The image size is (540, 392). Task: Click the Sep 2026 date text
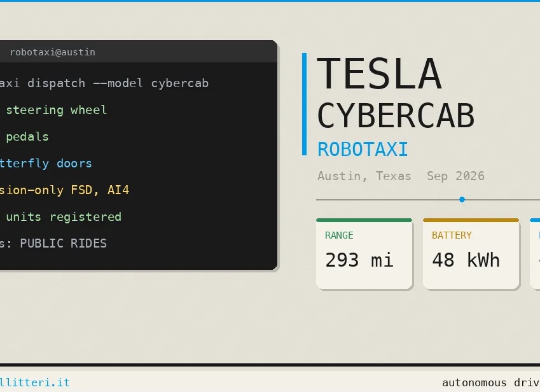click(x=455, y=176)
